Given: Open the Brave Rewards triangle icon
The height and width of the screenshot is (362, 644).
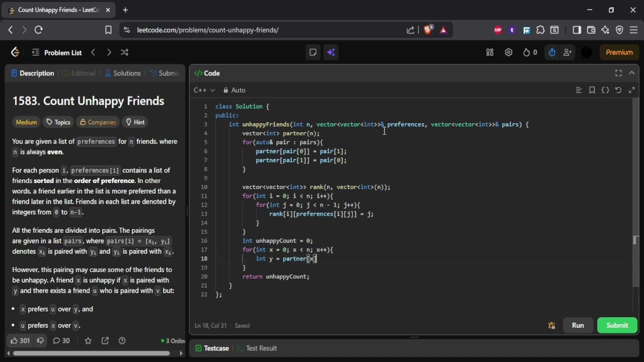Looking at the screenshot, I should click(443, 30).
